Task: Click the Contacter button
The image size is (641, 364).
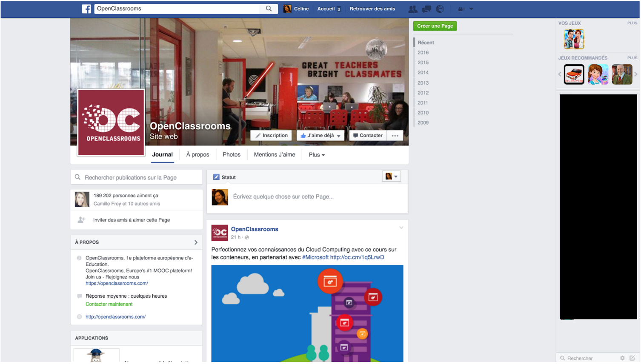Action: pyautogui.click(x=368, y=136)
